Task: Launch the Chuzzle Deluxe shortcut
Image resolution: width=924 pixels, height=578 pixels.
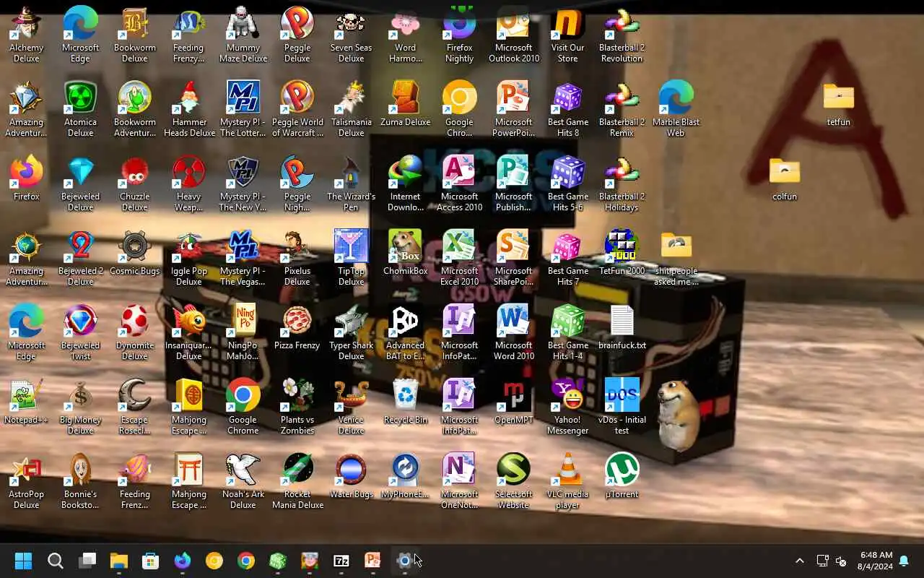Action: [x=135, y=184]
